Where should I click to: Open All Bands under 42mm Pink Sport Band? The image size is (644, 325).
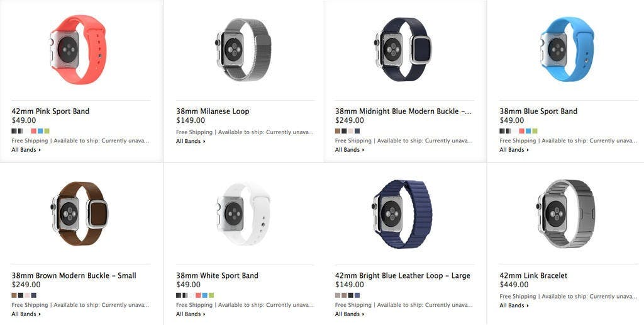coord(26,150)
